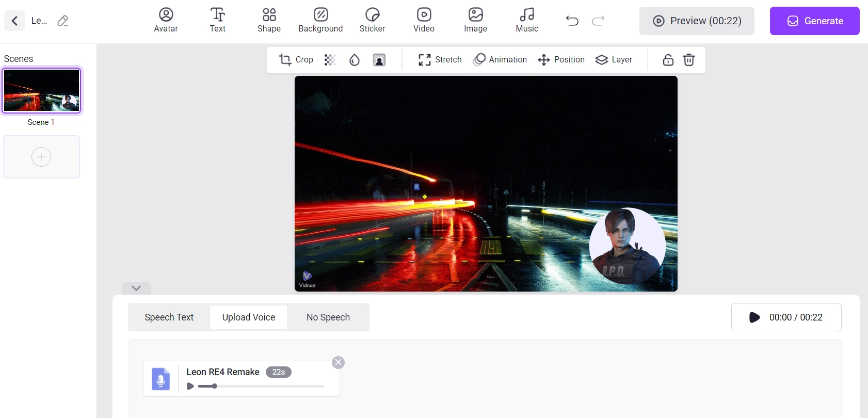Go back using the left arrow button
Viewport: 868px width, 418px height.
point(14,21)
